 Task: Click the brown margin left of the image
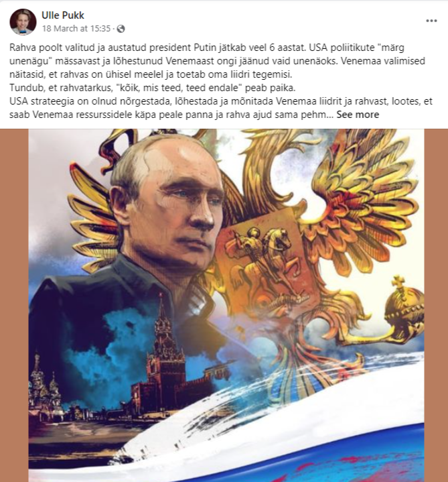14,305
